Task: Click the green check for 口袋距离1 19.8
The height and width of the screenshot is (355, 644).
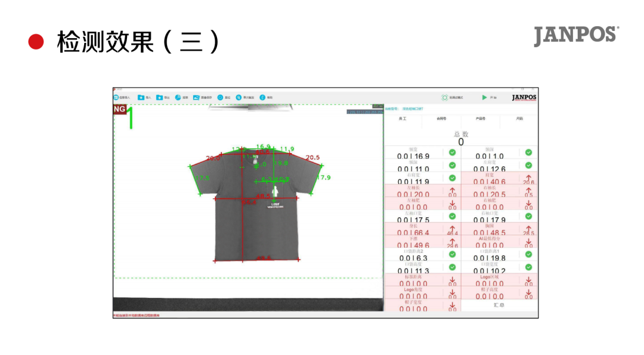Action: [x=528, y=254]
